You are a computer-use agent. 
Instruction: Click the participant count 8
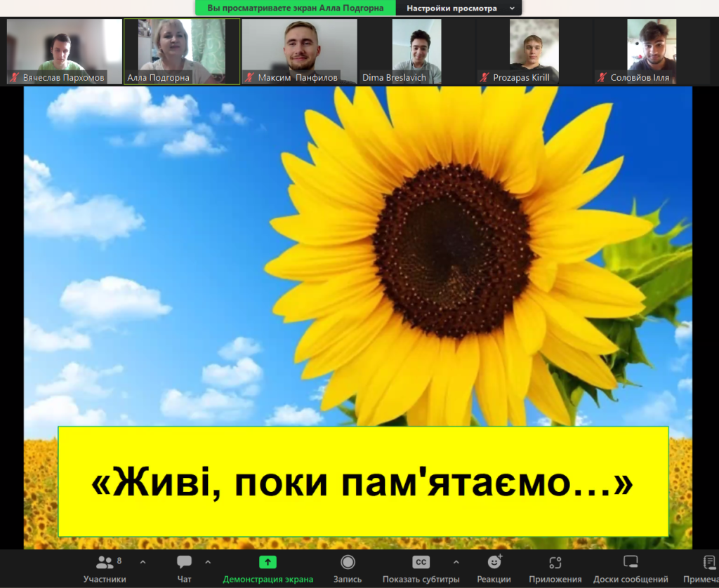pos(119,561)
